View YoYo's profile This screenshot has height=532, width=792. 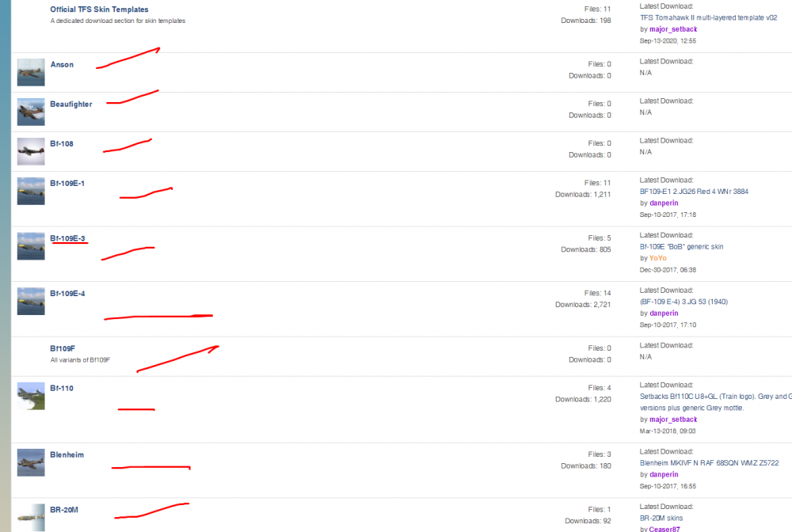tap(660, 258)
